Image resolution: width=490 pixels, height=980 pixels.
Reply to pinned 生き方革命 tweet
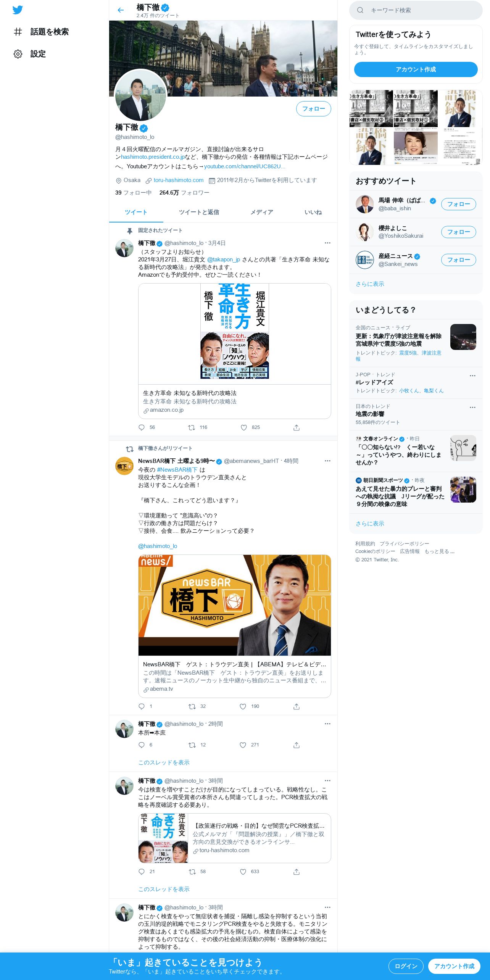click(x=142, y=427)
